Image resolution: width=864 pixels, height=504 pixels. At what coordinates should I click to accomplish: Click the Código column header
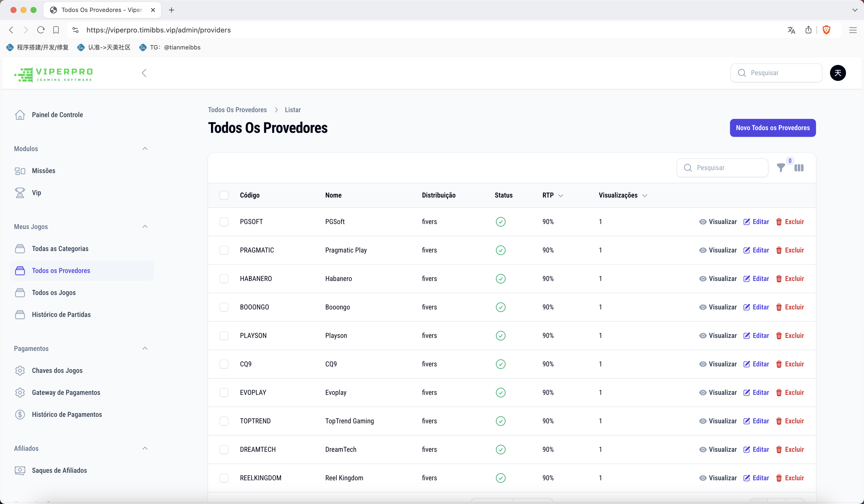click(x=249, y=195)
